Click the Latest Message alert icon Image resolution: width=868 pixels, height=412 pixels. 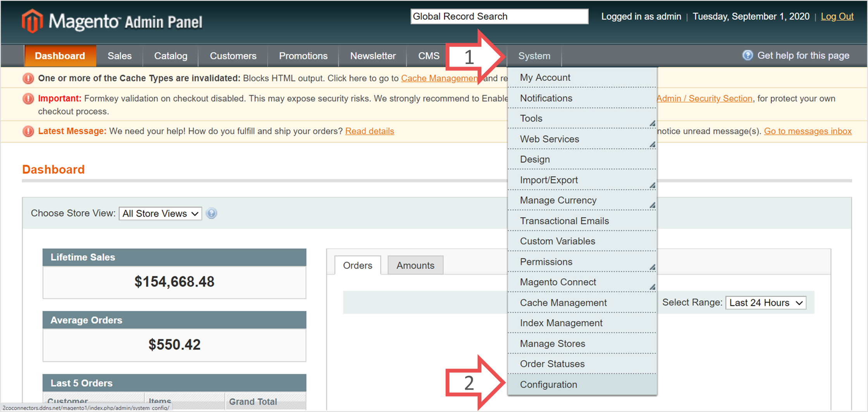(x=28, y=131)
